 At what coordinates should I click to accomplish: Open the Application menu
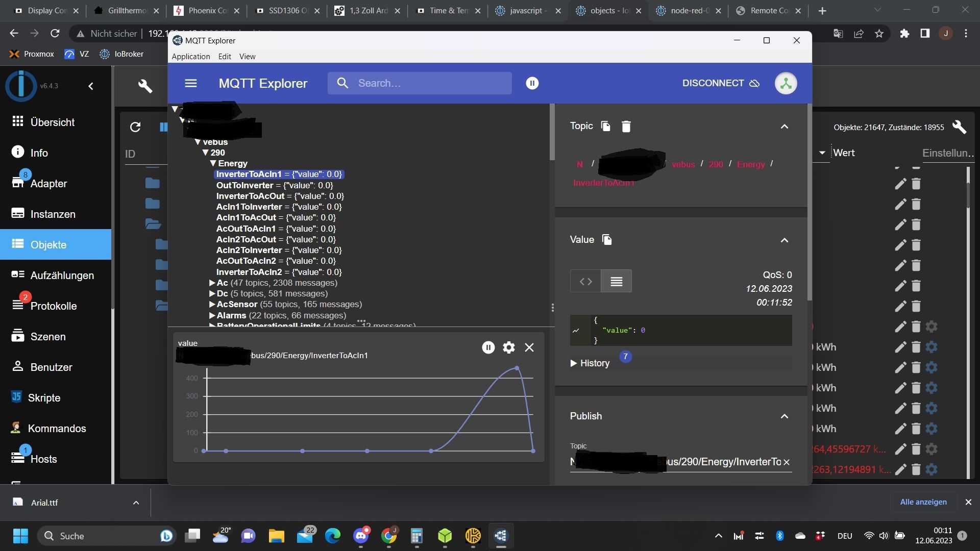point(191,56)
